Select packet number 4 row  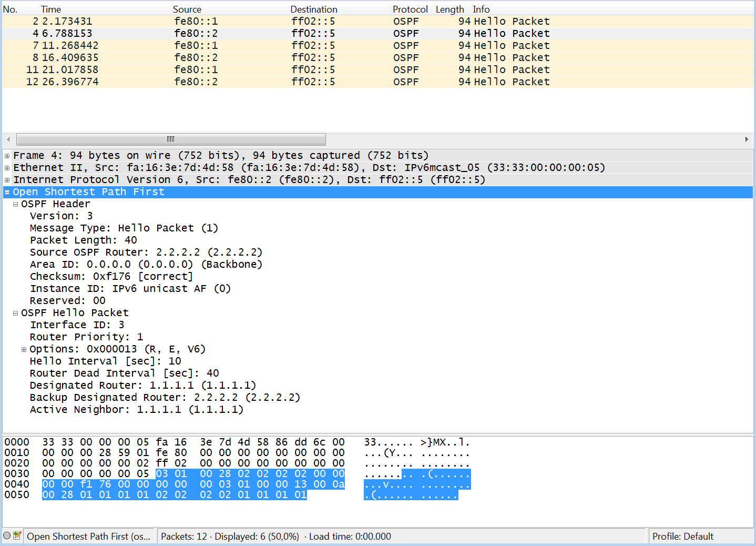(377, 33)
